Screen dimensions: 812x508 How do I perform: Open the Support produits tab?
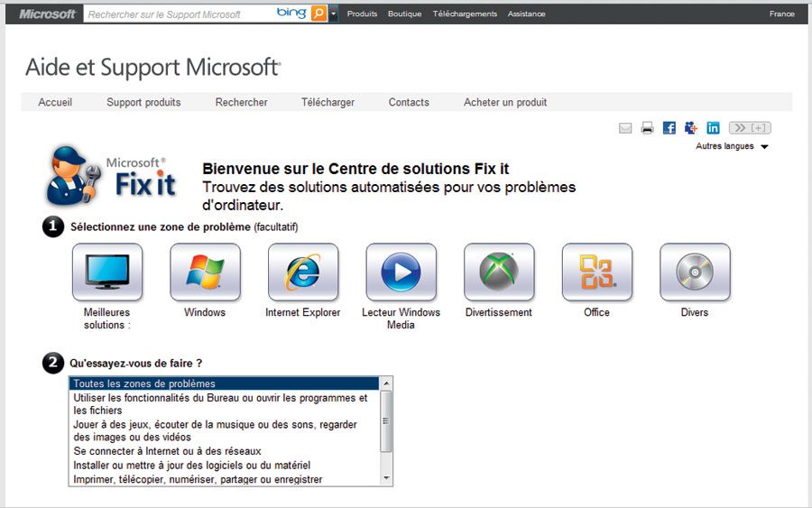[x=143, y=102]
